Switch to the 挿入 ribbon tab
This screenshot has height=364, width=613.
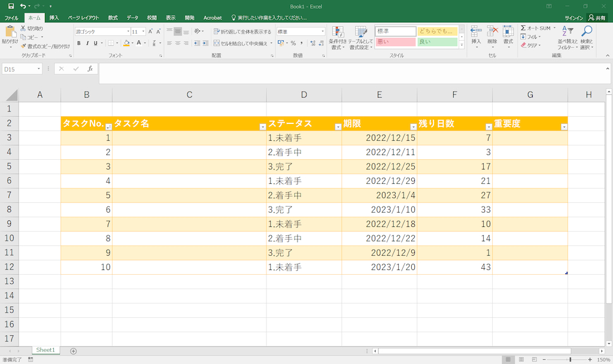coord(54,18)
